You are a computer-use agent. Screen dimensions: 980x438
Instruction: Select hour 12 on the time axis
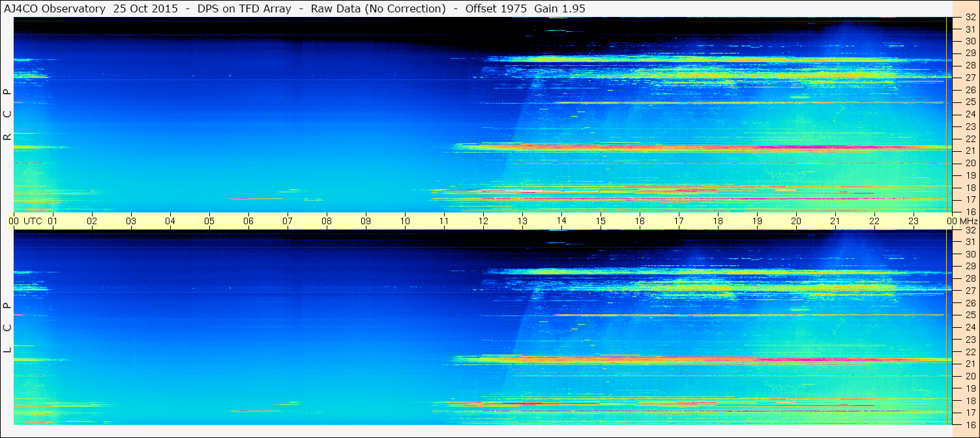[x=483, y=221]
